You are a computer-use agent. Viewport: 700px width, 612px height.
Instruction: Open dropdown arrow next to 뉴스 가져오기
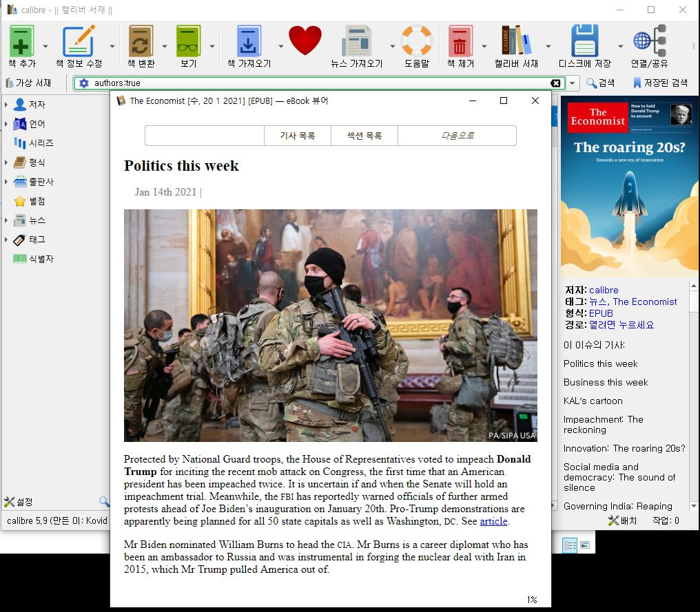coord(393,46)
